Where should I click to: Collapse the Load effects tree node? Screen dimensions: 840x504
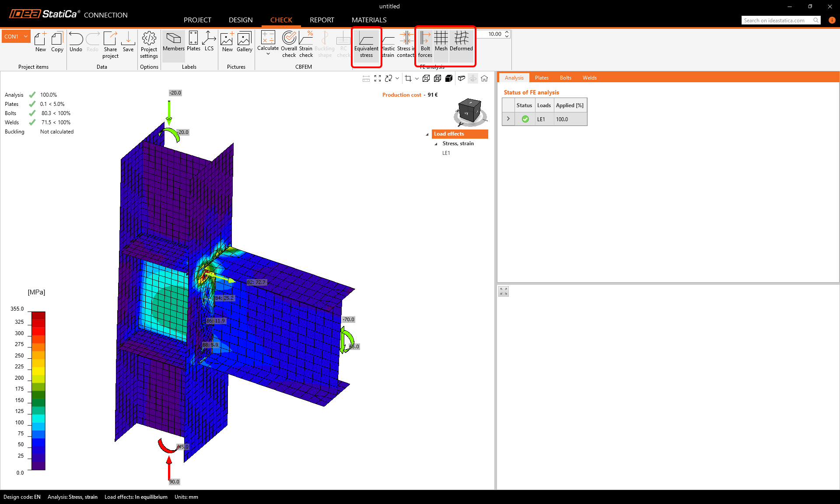pos(428,134)
